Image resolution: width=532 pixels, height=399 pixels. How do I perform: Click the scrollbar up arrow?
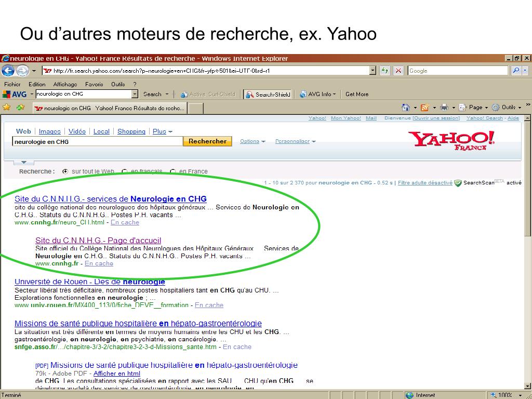point(527,118)
